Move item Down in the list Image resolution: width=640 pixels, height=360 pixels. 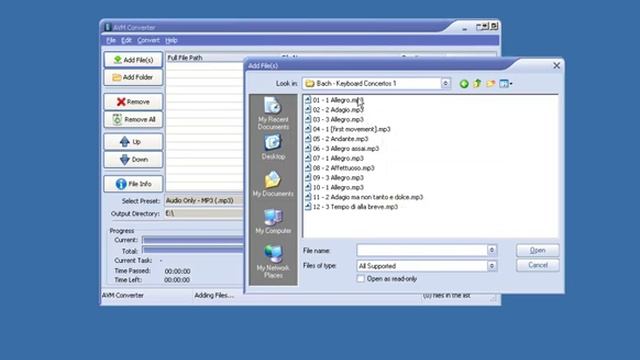133,160
